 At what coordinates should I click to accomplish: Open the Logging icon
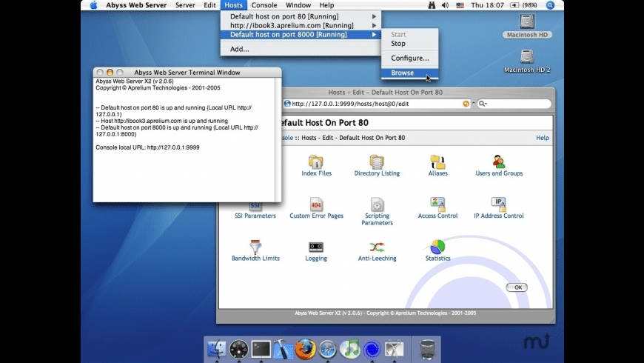(316, 247)
